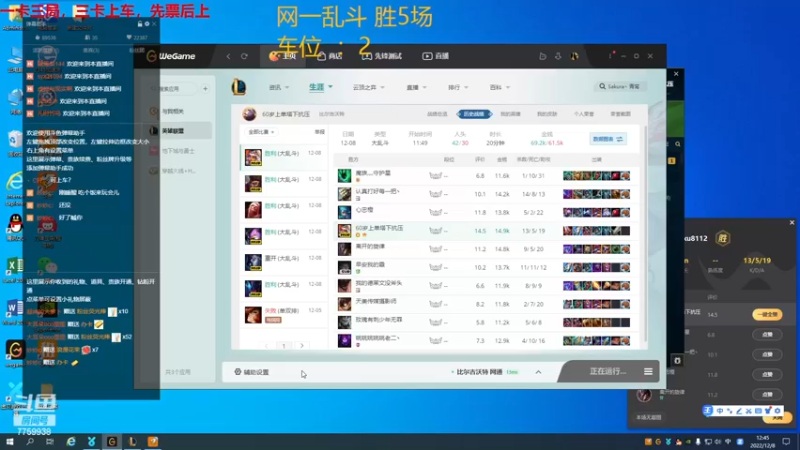This screenshot has height=450, width=800.
Task: Switch to the 商店 tab in WeGame
Action: (330, 56)
